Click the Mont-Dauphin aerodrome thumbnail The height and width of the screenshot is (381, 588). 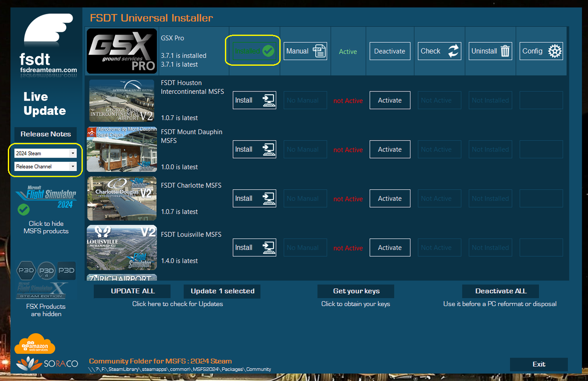(x=122, y=149)
